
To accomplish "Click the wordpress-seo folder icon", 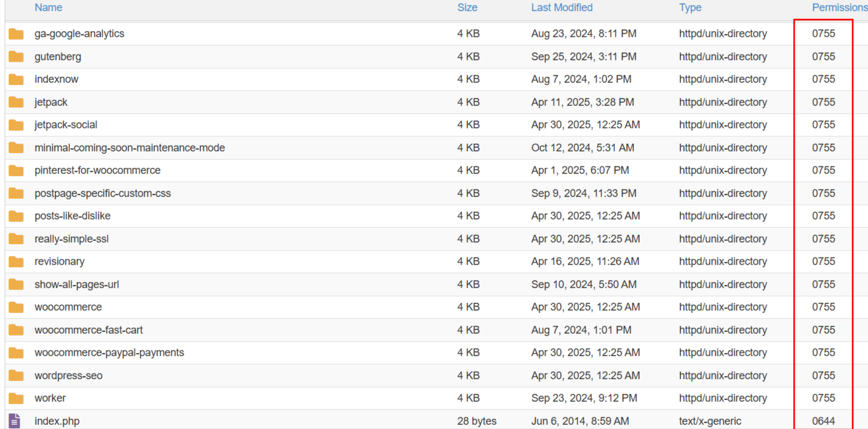I will click(16, 376).
